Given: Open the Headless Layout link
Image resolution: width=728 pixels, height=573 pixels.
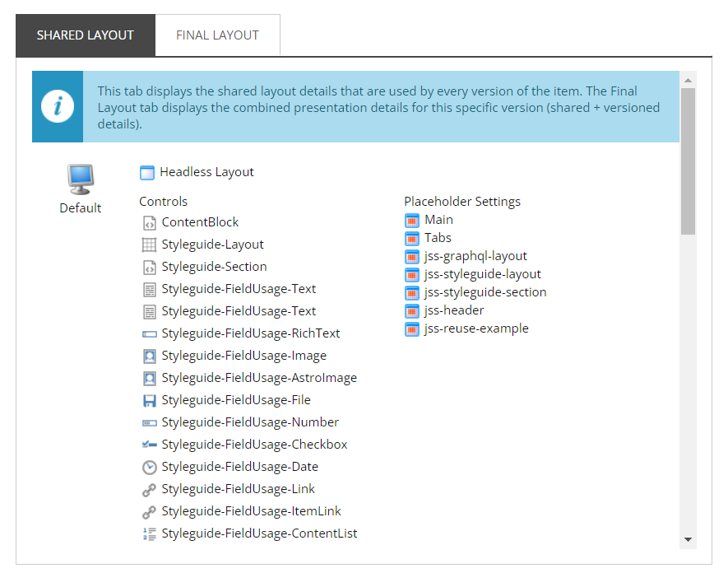Looking at the screenshot, I should [206, 172].
